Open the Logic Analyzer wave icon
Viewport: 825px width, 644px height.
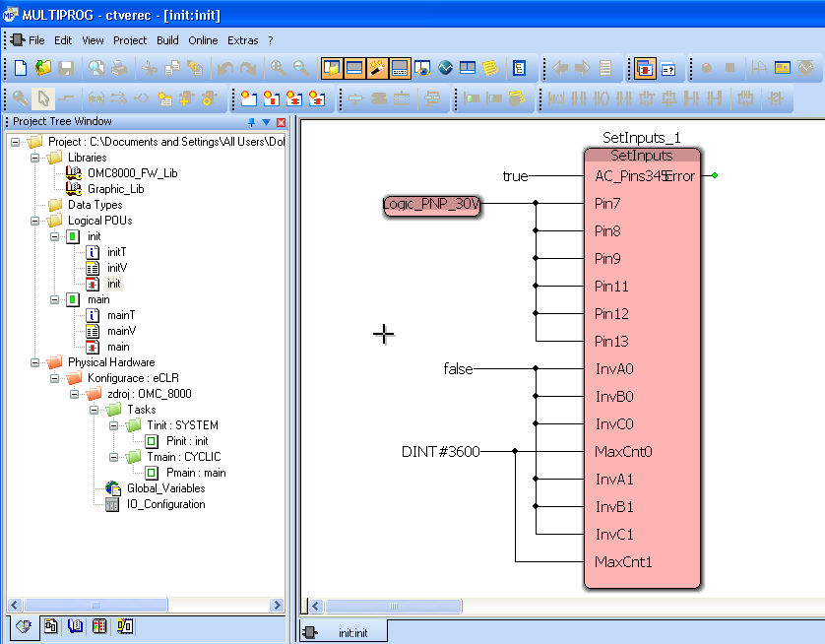445,68
